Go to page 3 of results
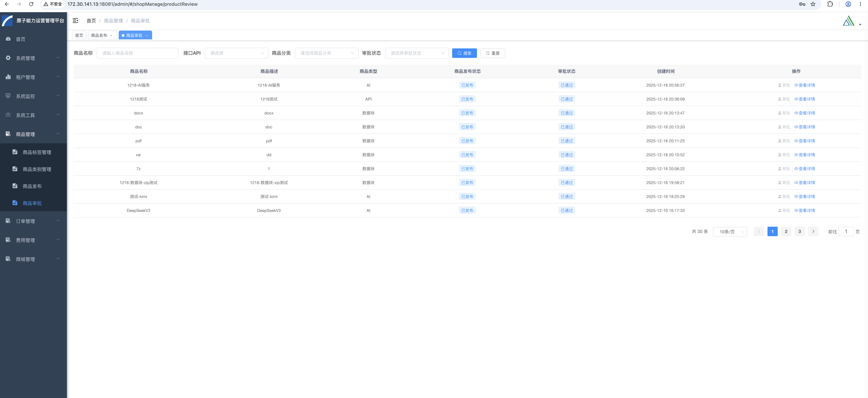Image resolution: width=868 pixels, height=398 pixels. click(x=800, y=232)
